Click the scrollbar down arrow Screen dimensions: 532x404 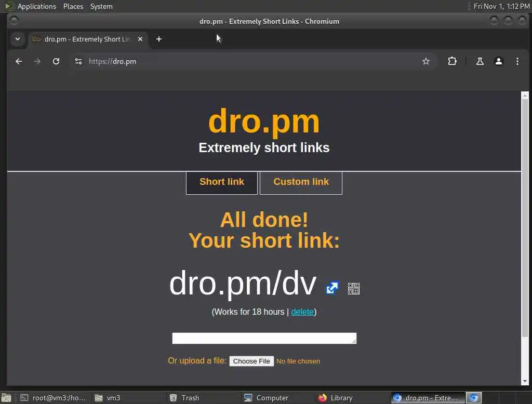[x=525, y=381]
